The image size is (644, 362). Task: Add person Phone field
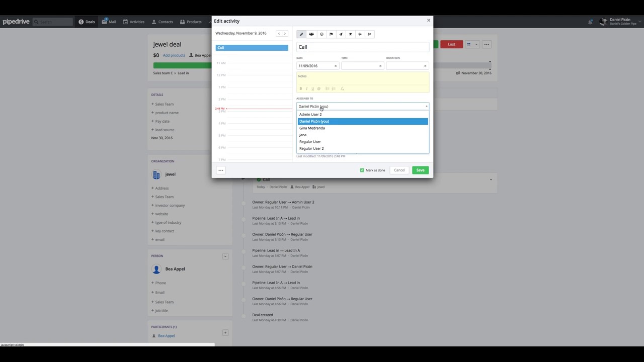click(x=159, y=283)
